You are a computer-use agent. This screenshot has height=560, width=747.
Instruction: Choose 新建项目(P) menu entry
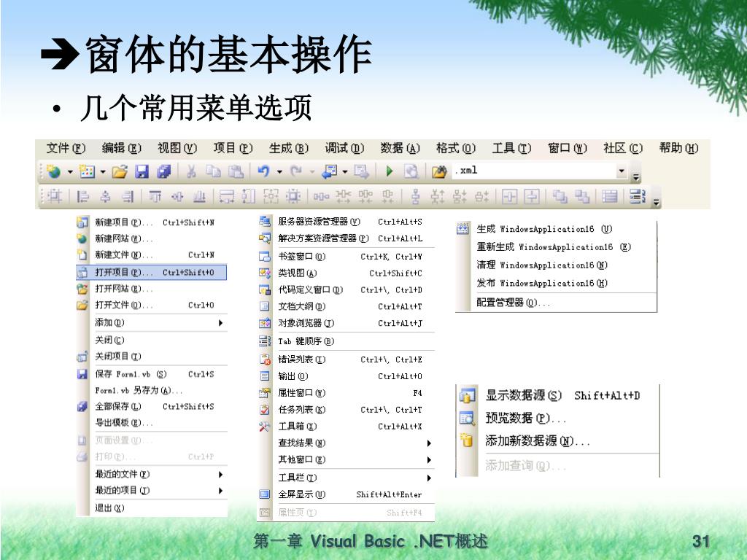(152, 222)
